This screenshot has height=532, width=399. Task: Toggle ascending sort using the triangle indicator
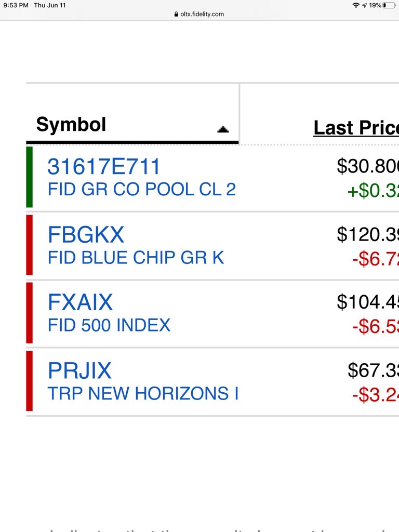pyautogui.click(x=222, y=129)
